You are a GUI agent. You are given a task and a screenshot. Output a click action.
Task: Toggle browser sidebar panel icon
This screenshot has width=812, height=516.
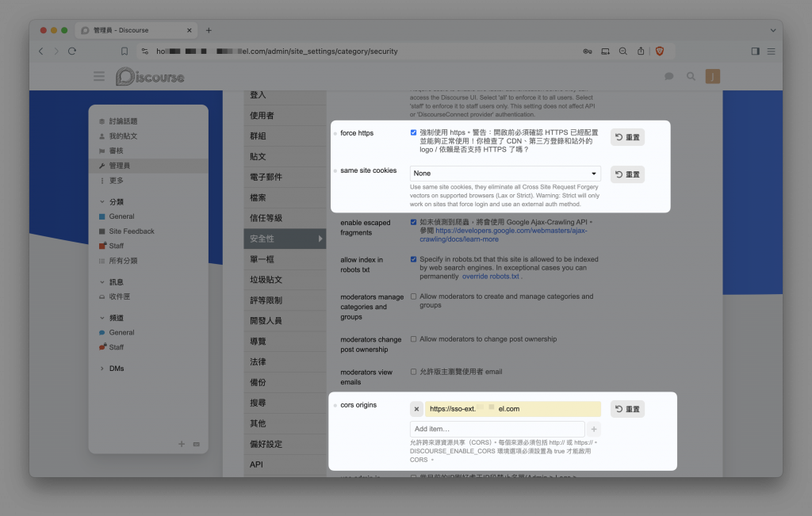coord(755,52)
